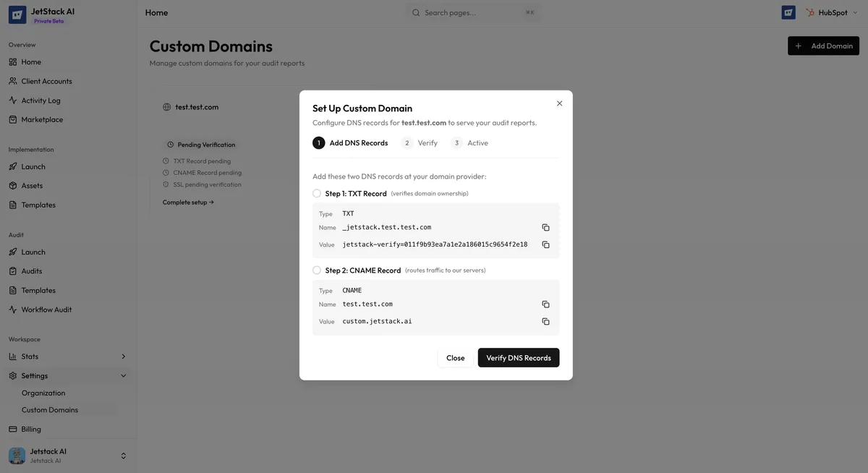Collapse the Settings section chevron

[x=122, y=375]
